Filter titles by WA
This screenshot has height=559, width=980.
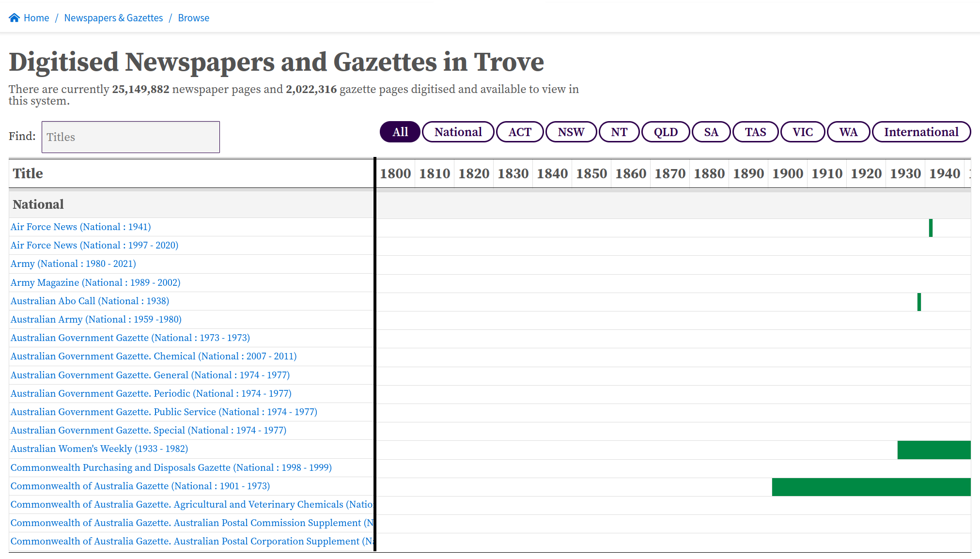[849, 132]
